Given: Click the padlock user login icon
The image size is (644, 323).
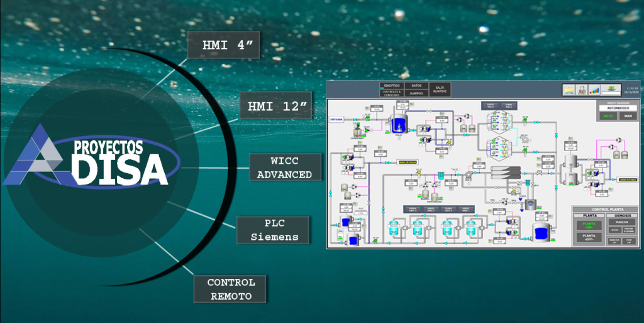Looking at the screenshot, I should point(582,90).
